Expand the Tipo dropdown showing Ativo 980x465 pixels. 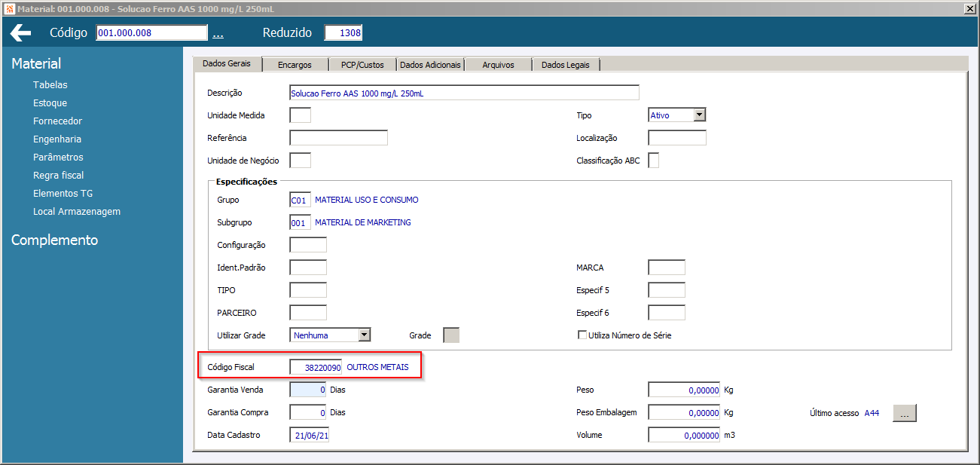pos(700,115)
